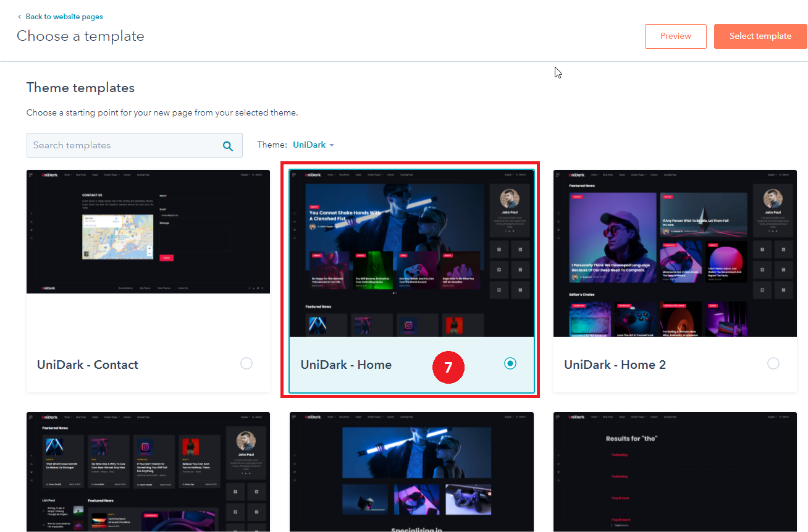The width and height of the screenshot is (808, 532).
Task: Click the Preview button
Action: click(x=675, y=36)
